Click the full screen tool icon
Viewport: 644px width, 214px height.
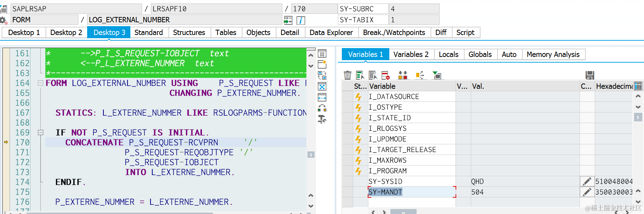322,87
